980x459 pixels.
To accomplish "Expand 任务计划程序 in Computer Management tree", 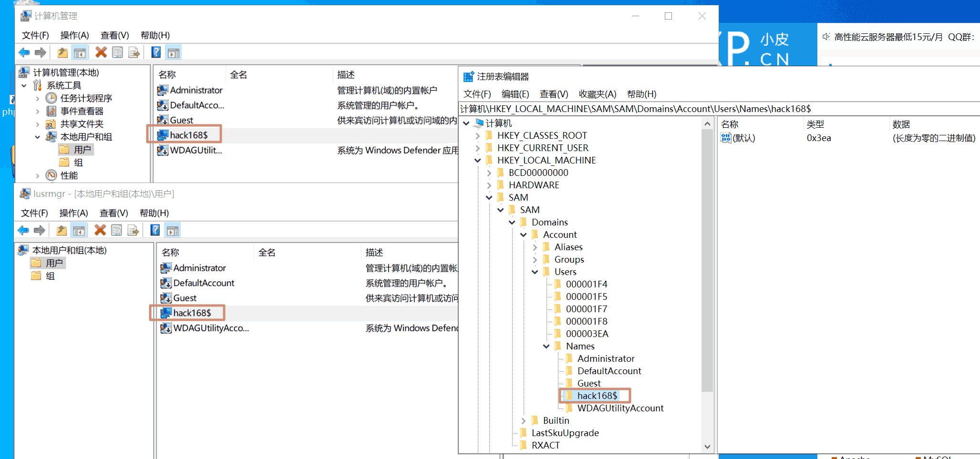I will (x=38, y=99).
